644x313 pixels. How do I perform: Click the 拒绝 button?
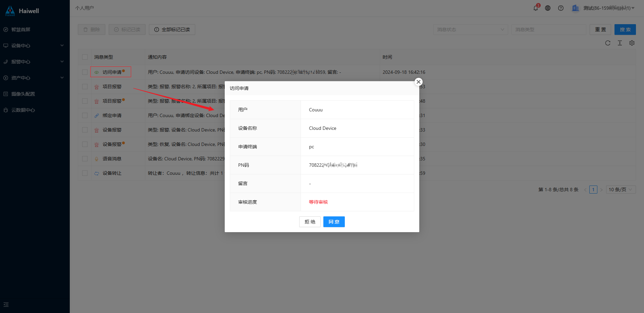(310, 222)
